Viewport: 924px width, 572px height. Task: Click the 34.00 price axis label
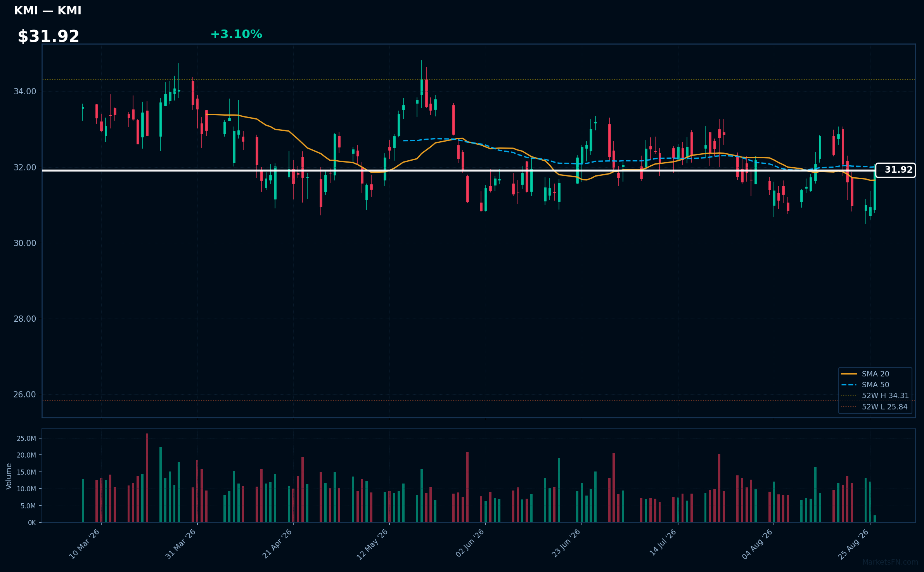pos(25,92)
